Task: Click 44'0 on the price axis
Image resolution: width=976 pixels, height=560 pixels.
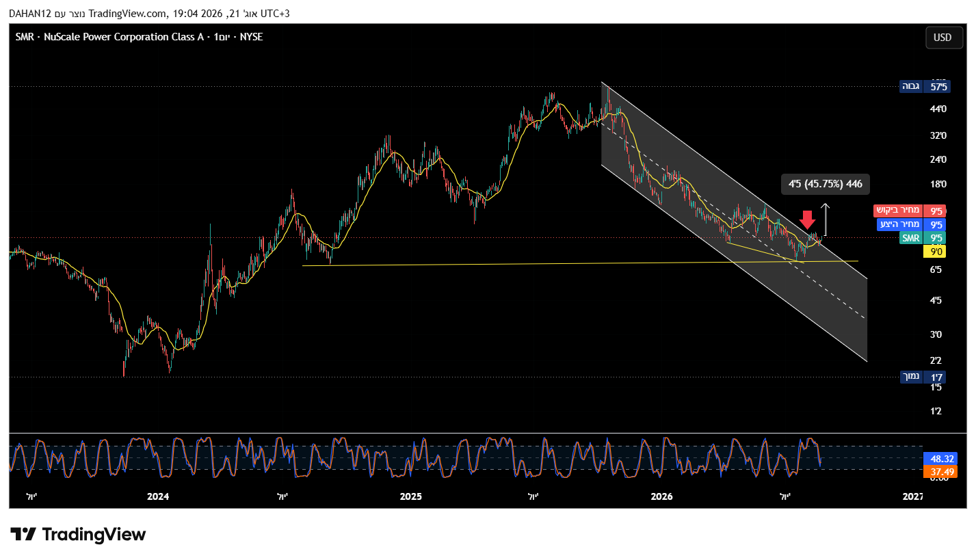Action: coord(938,109)
